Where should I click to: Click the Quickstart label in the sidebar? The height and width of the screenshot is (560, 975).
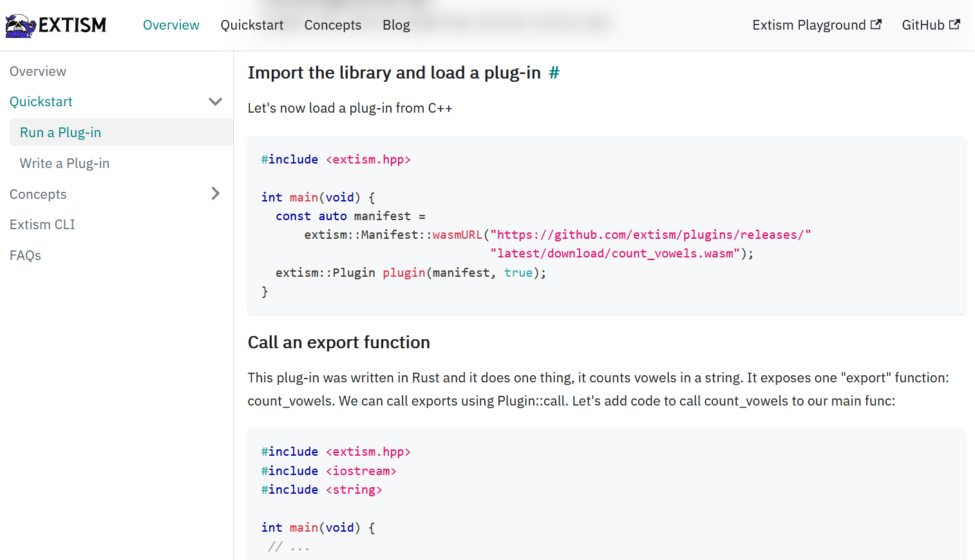pos(41,102)
